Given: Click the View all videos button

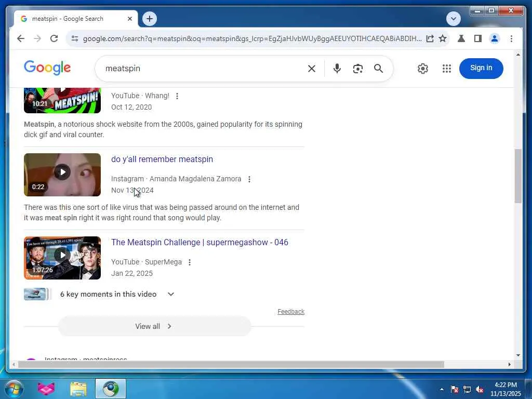Looking at the screenshot, I should click(154, 326).
